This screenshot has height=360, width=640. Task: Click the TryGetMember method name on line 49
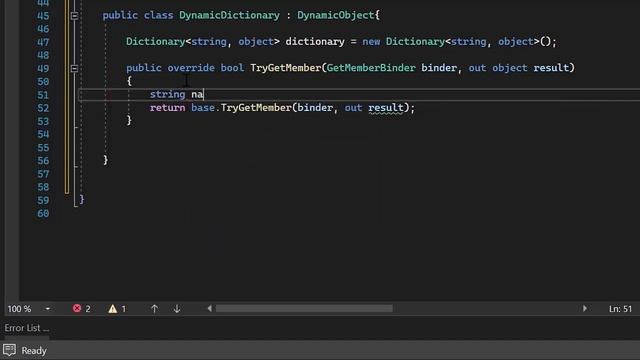point(285,68)
